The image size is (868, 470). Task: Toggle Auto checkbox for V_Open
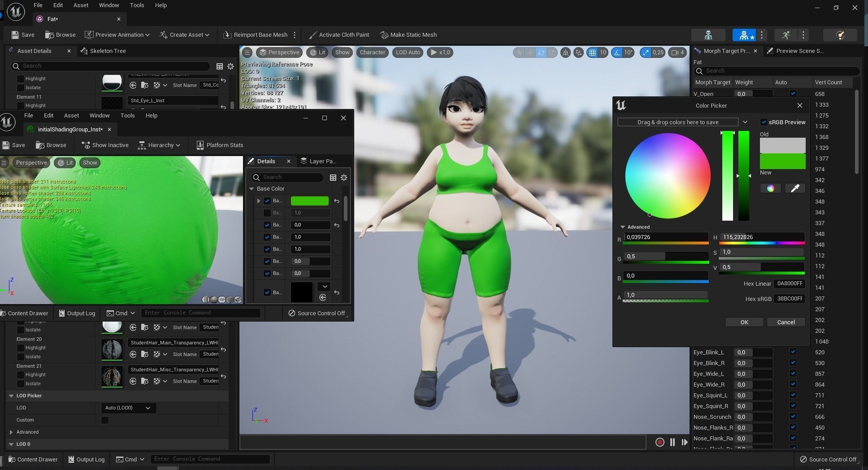coord(793,93)
